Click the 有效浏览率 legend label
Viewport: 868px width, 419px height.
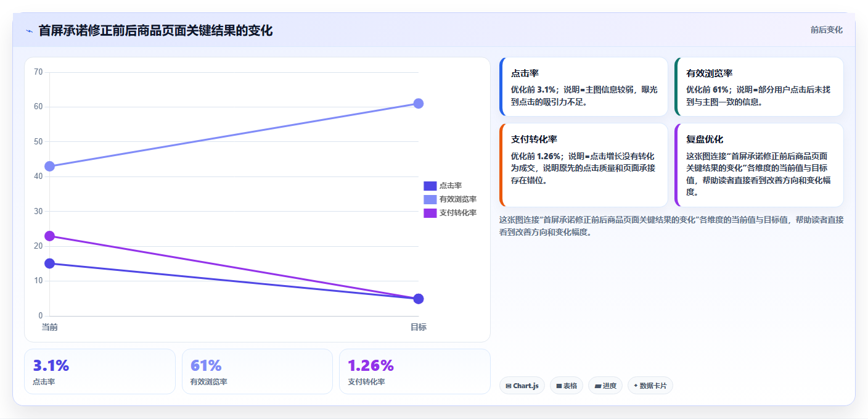tap(458, 199)
